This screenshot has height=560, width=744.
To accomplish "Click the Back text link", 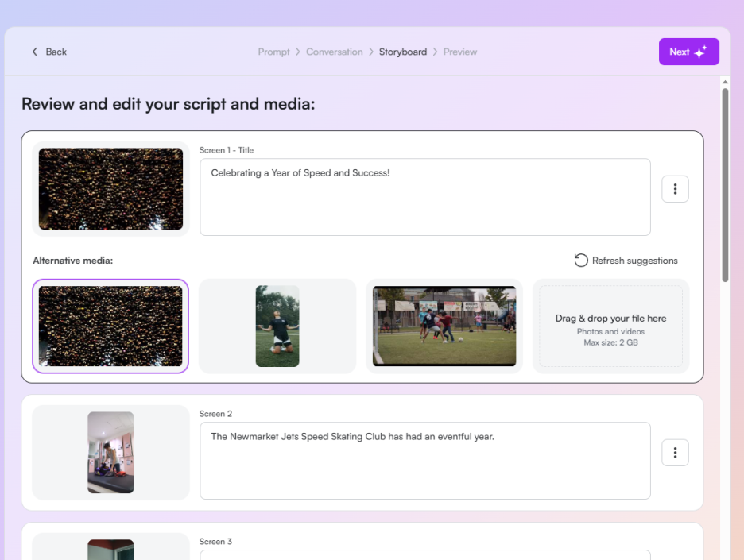I will pyautogui.click(x=56, y=52).
